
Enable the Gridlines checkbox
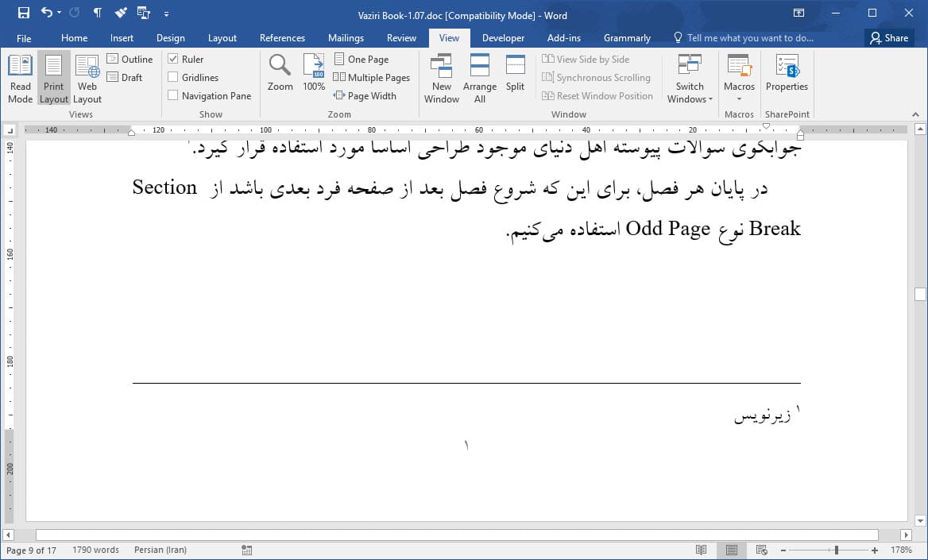(x=172, y=77)
